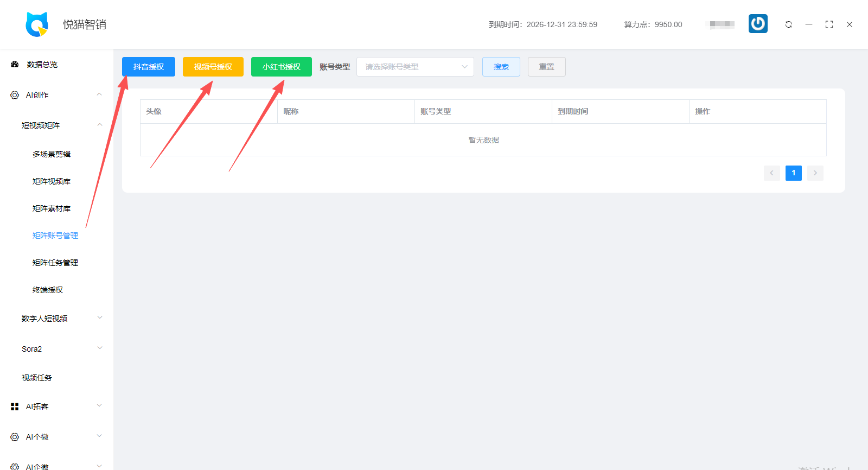Viewport: 868px width, 470px height.
Task: Expand the 数字人短视频 submenu
Action: [x=99, y=318]
